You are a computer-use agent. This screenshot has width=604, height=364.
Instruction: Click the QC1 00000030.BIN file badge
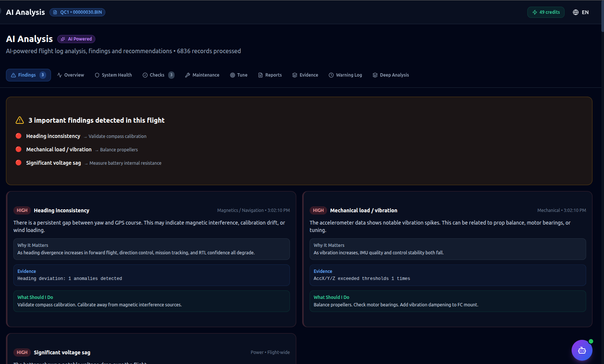pyautogui.click(x=77, y=12)
